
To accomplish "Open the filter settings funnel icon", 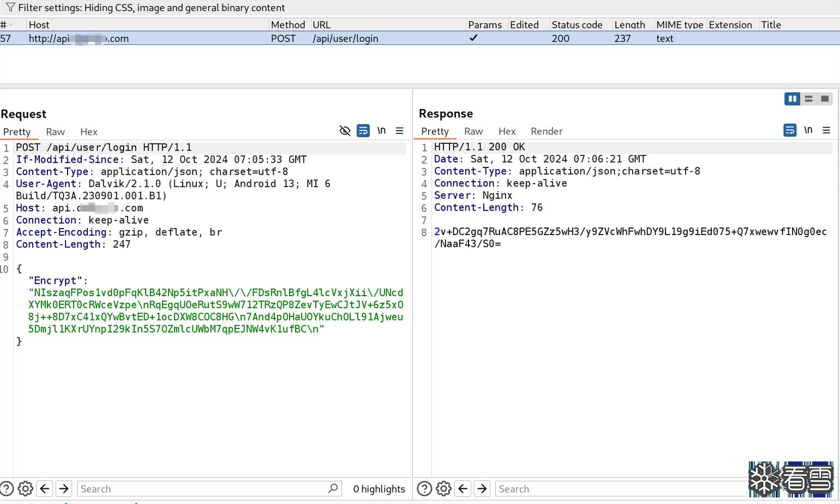I will [10, 8].
